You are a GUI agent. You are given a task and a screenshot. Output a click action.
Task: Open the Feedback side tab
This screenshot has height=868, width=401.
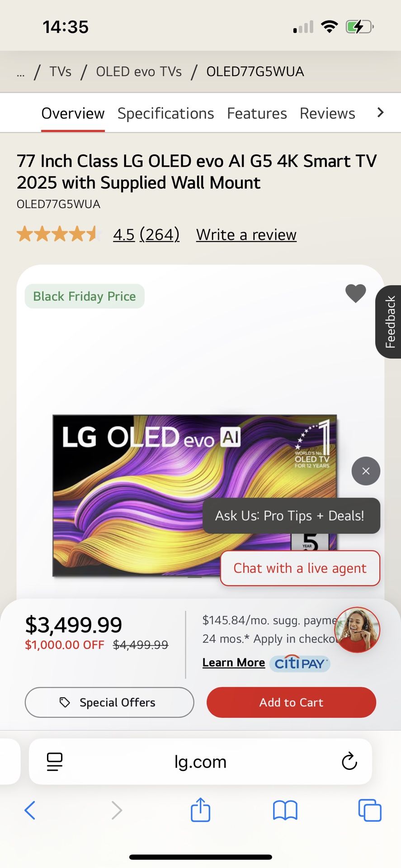[390, 322]
